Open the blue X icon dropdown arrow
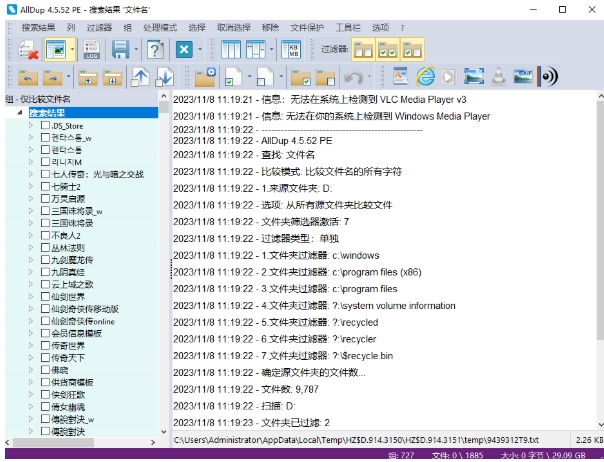This screenshot has width=604, height=462. click(x=200, y=49)
